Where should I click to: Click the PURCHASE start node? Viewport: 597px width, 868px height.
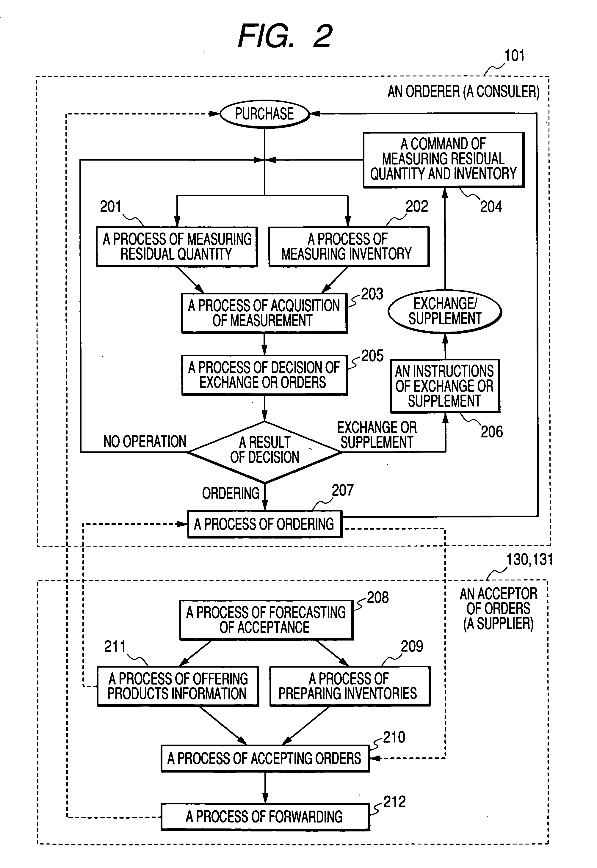(232, 102)
